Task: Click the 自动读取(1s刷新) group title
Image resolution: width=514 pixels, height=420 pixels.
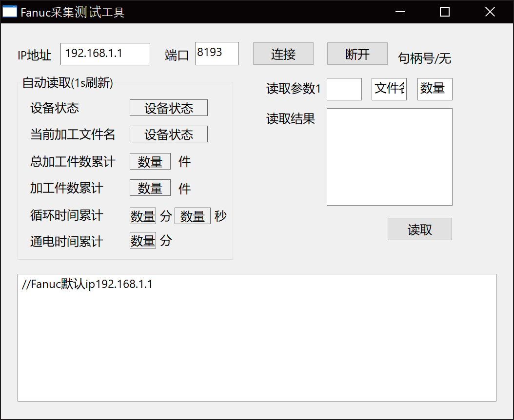Action: [x=67, y=82]
